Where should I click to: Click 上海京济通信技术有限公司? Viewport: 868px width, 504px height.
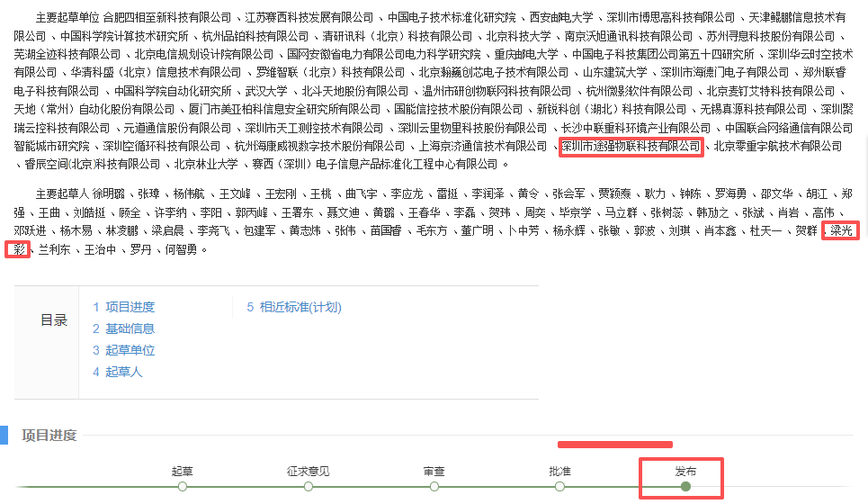pos(483,146)
